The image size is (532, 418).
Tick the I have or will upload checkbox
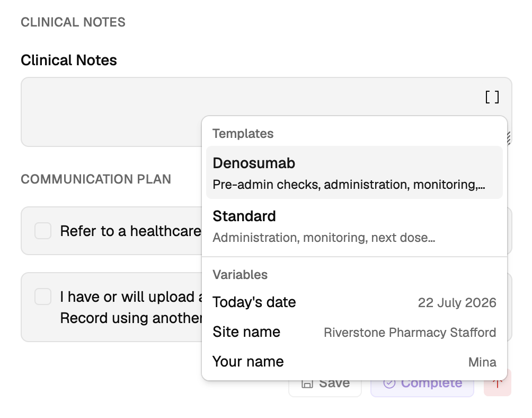(x=43, y=297)
